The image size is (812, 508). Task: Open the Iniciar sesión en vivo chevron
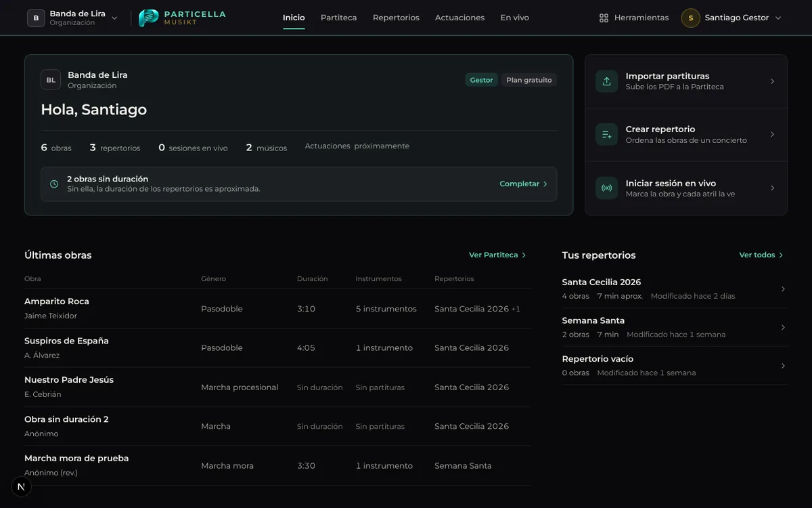tap(773, 188)
